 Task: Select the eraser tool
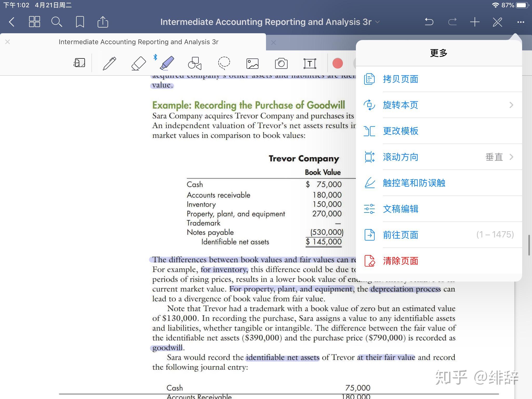(x=138, y=63)
